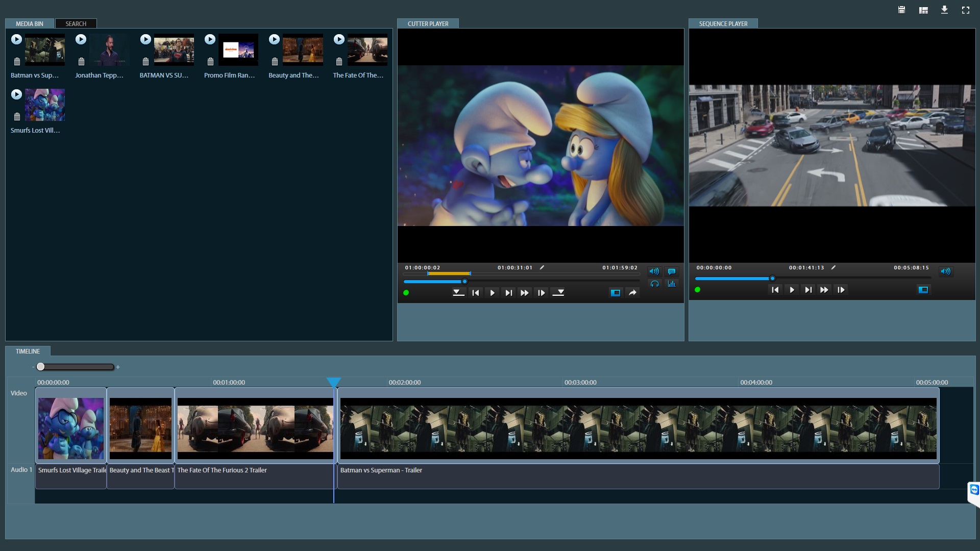Switch to the TIMELINE tab
Image resolution: width=980 pixels, height=551 pixels.
(x=28, y=350)
